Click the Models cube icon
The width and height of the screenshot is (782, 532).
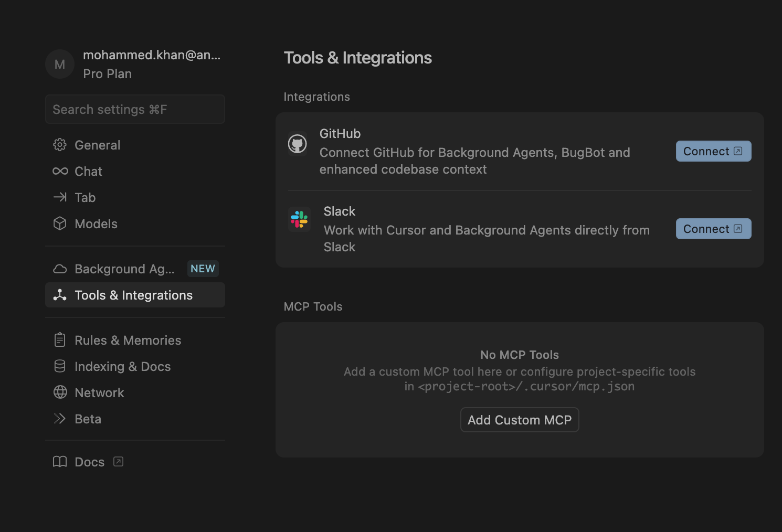[x=60, y=224]
